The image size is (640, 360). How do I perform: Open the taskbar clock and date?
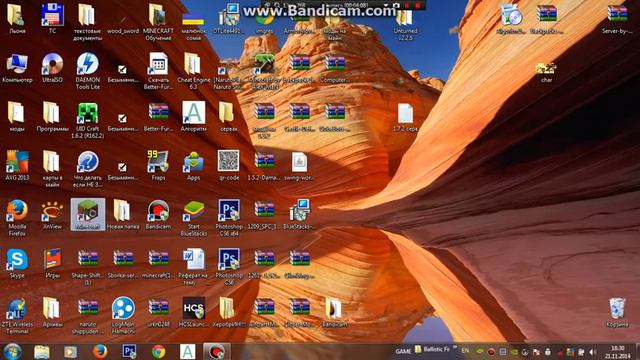click(x=617, y=352)
